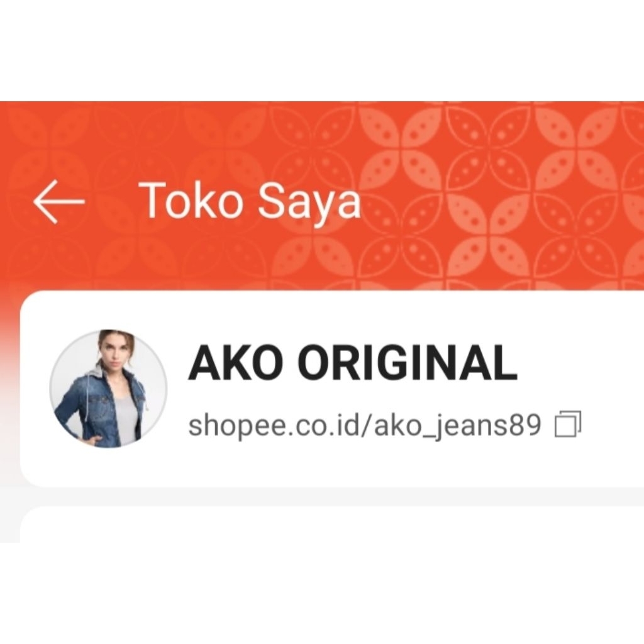This screenshot has height=644, width=644.
Task: Go back using the white left arrow
Action: (x=58, y=201)
